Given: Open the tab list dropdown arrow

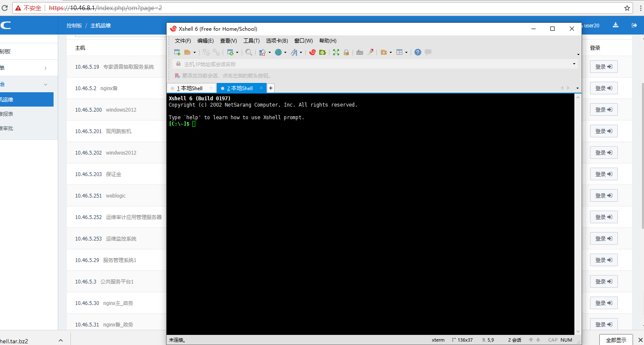Looking at the screenshot, I should tap(577, 88).
